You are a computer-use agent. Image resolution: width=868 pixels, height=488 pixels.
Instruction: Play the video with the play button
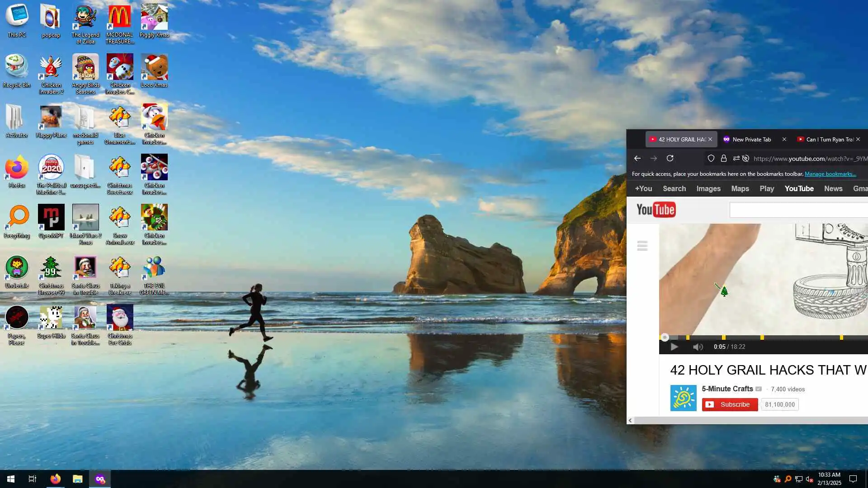click(674, 347)
